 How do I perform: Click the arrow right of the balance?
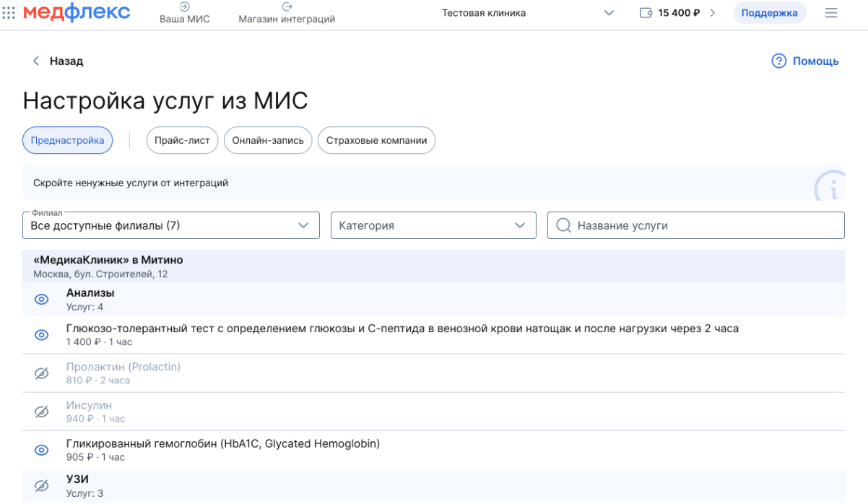click(x=713, y=13)
